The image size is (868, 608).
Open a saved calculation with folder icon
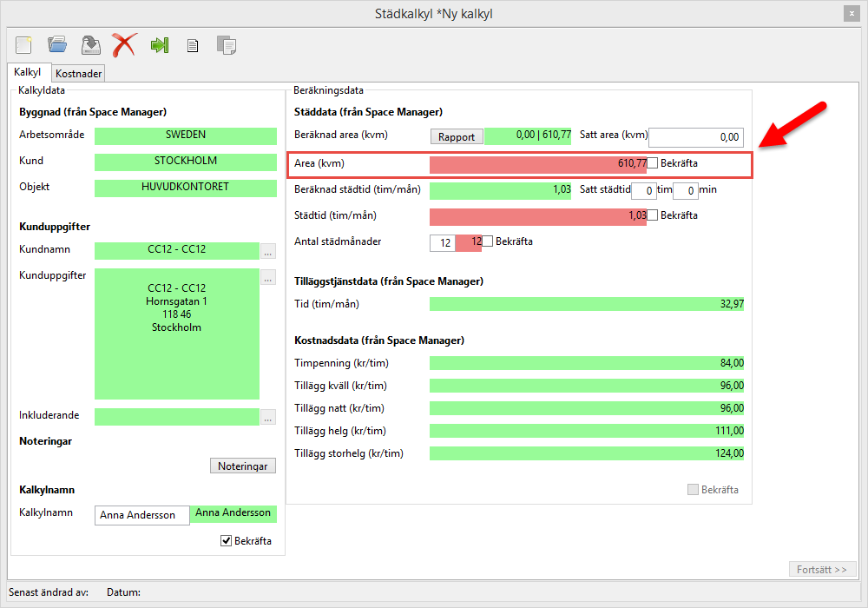(57, 45)
